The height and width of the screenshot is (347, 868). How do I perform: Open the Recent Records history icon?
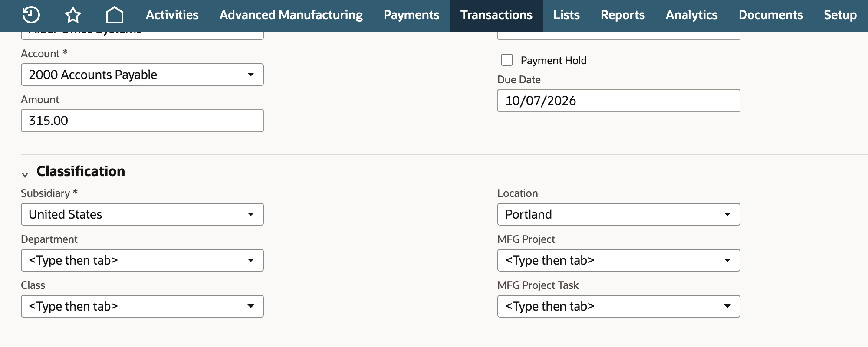click(x=31, y=15)
